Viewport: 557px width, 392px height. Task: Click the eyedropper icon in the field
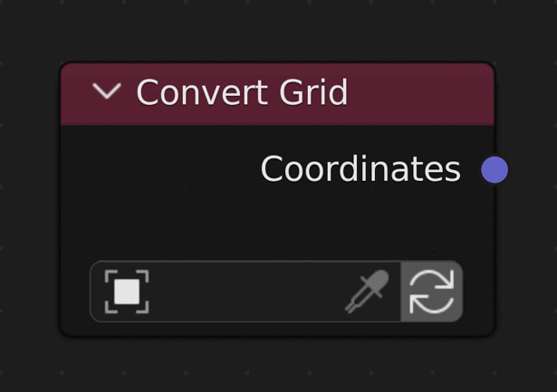pyautogui.click(x=367, y=292)
